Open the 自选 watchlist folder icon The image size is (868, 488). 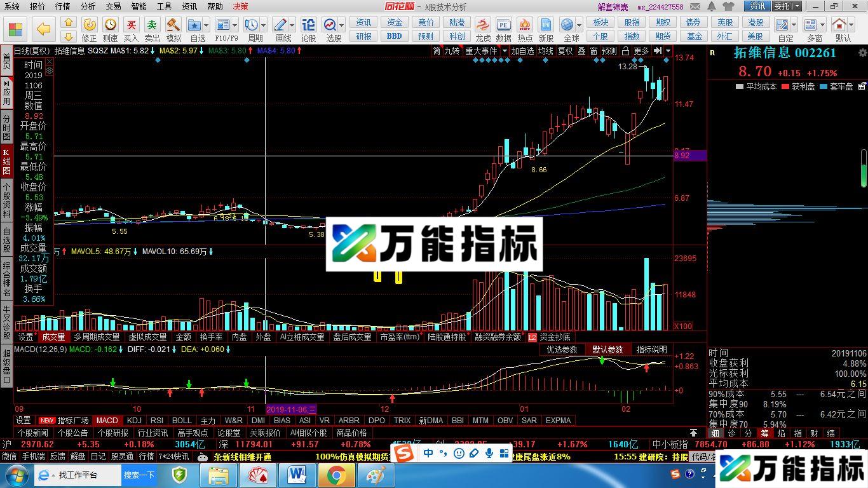click(194, 25)
